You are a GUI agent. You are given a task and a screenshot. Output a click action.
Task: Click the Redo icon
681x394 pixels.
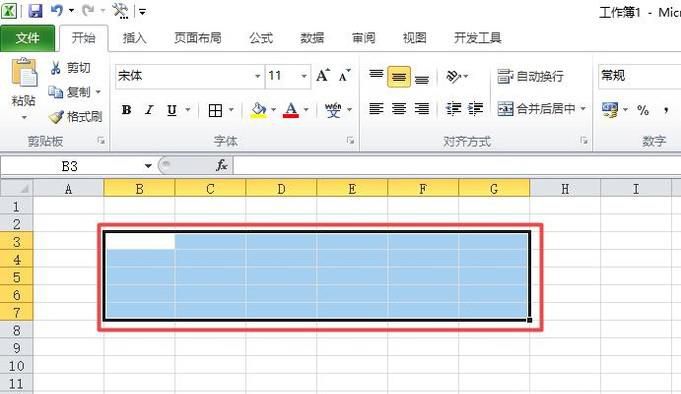click(x=88, y=10)
